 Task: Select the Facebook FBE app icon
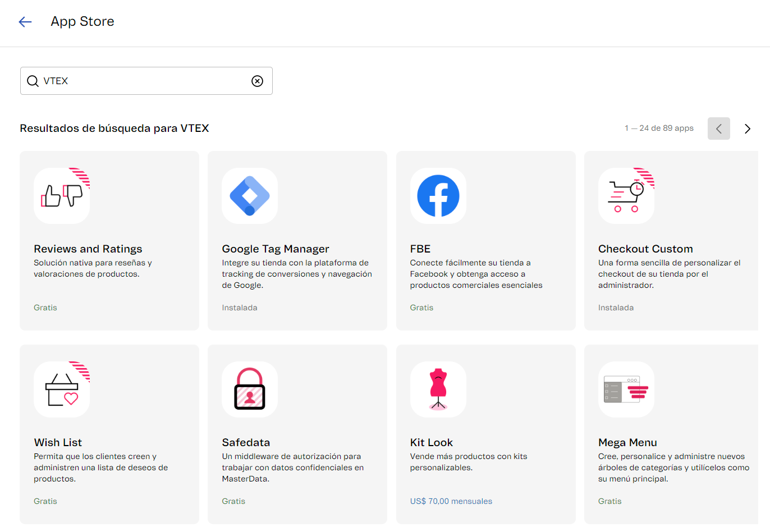(438, 196)
